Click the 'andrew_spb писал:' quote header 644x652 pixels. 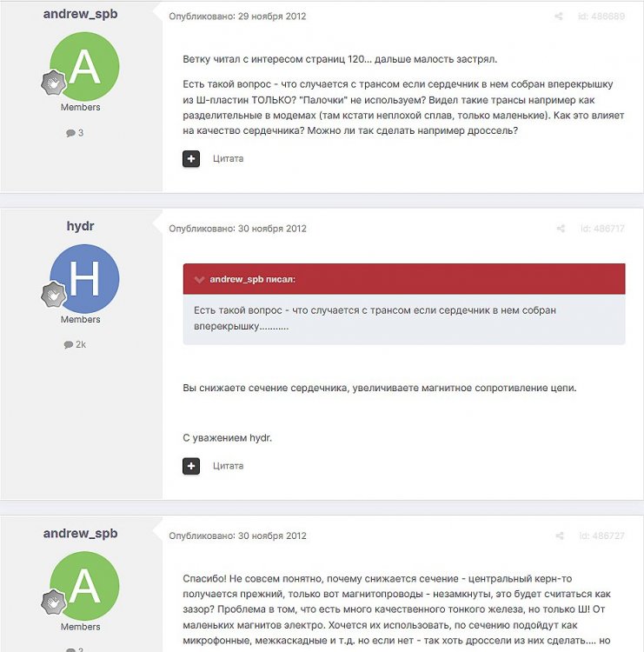pyautogui.click(x=252, y=279)
